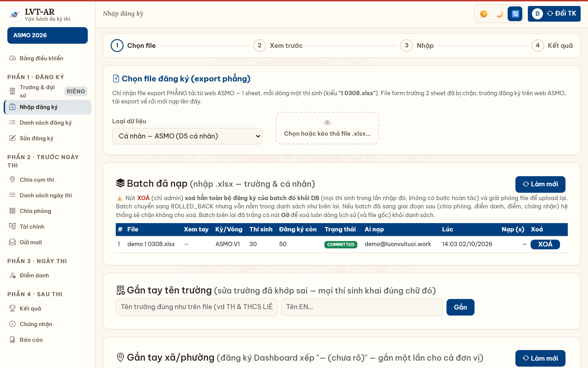Click the Đăng ký còn column header
588x368 pixels.
[x=298, y=229]
